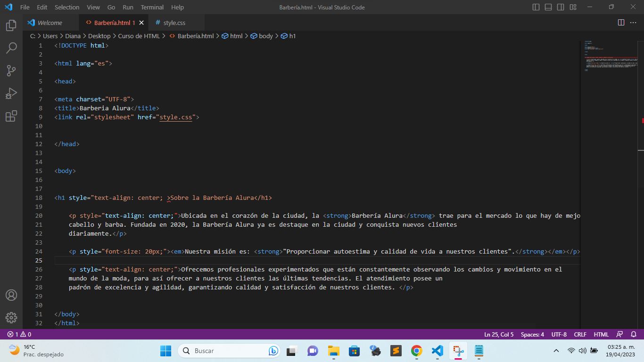Image resolution: width=644 pixels, height=362 pixels.
Task: Open Source Control view
Action: pos(11,71)
